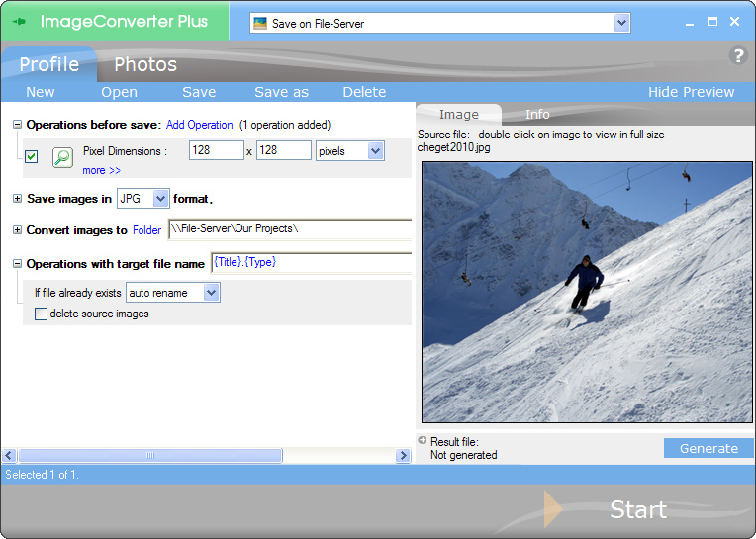Image resolution: width=756 pixels, height=539 pixels.
Task: Open the auto rename dropdown
Action: pos(210,293)
